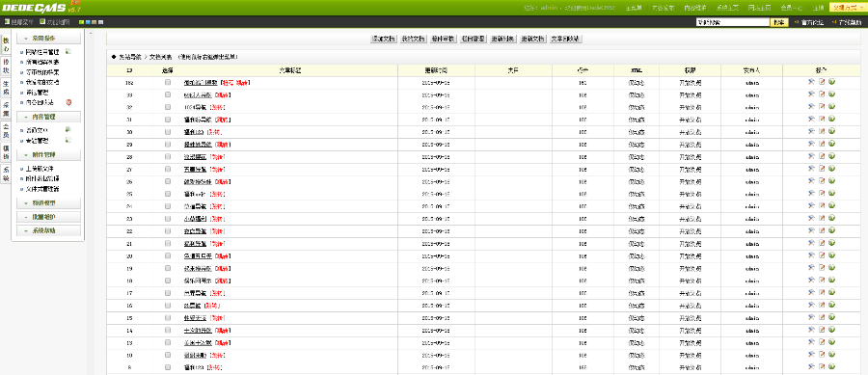The width and height of the screenshot is (868, 375).
Task: Select the checkbox for row ID 29
Action: [x=168, y=144]
